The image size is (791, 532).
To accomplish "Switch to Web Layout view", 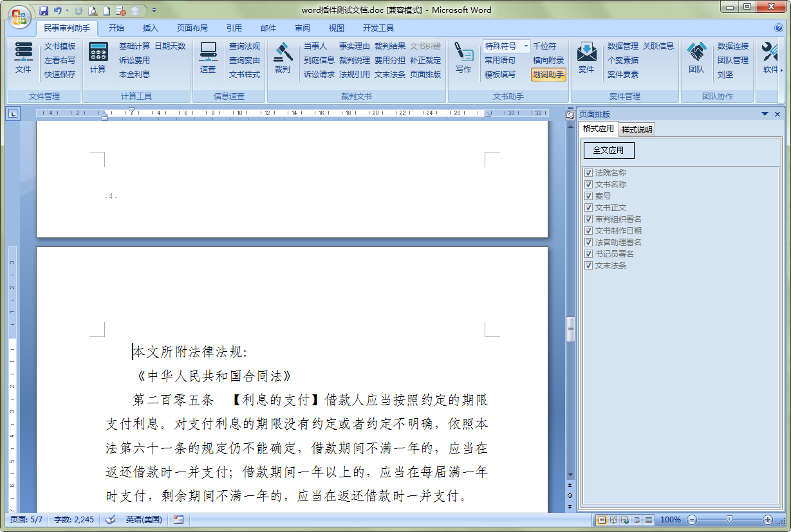I will pyautogui.click(x=625, y=520).
